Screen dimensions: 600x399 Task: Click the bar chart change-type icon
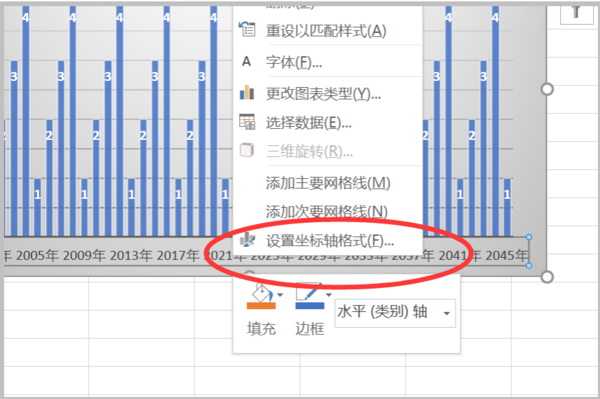[247, 92]
